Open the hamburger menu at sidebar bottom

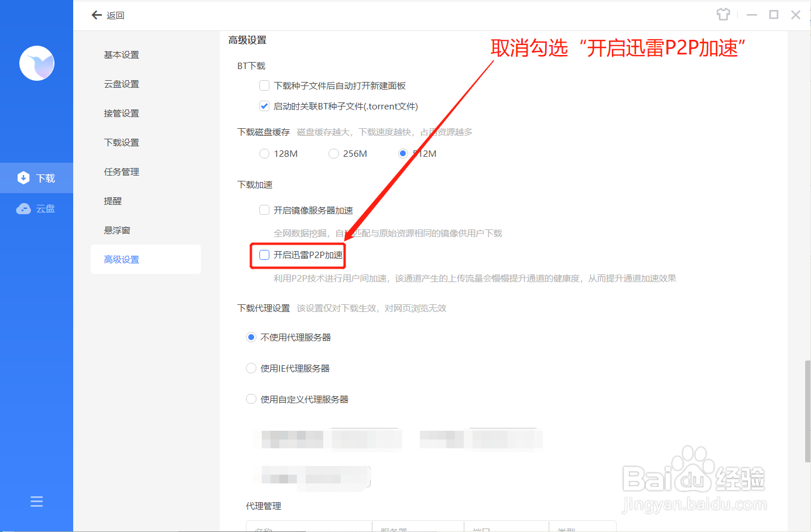(36, 502)
